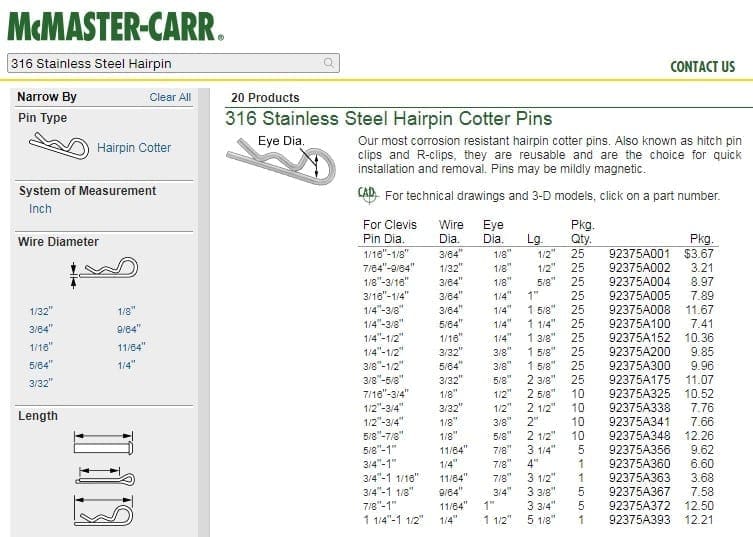
Task: Click the 12.50 price for 92375A372
Action: 699,505
